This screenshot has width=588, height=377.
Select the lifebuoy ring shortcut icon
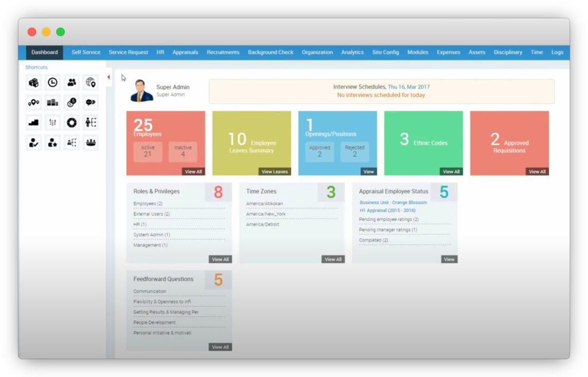[72, 123]
